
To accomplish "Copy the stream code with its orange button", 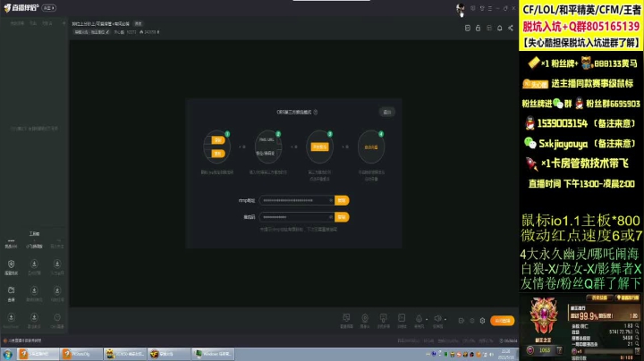I will pyautogui.click(x=342, y=217).
